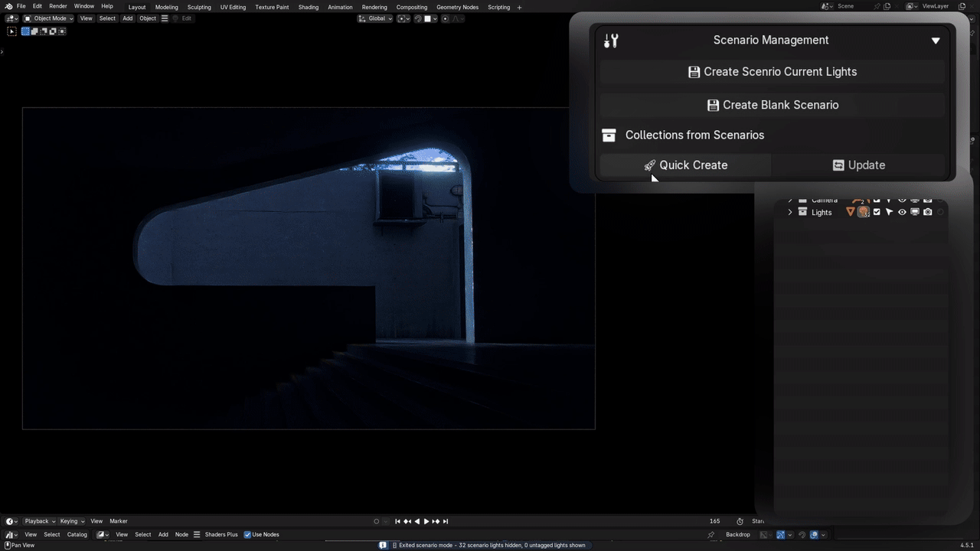Click the Update button
Screen dimensions: 980x551
[x=858, y=165]
